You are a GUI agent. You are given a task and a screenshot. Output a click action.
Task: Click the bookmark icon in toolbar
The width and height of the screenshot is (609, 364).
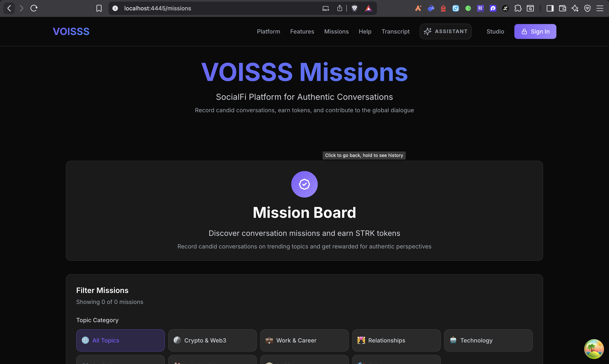point(99,8)
